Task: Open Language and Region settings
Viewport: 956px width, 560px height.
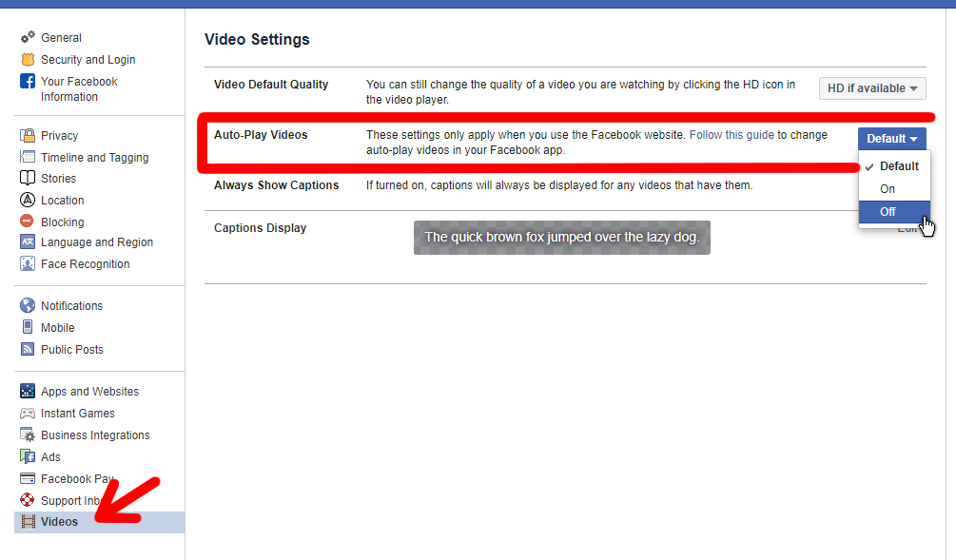Action: pos(97,242)
